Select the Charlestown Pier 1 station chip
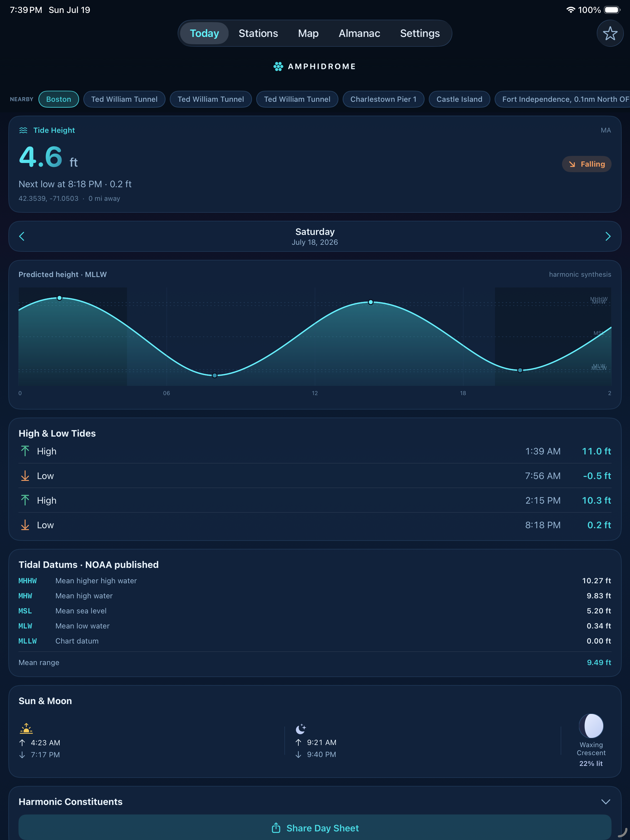 pos(383,99)
